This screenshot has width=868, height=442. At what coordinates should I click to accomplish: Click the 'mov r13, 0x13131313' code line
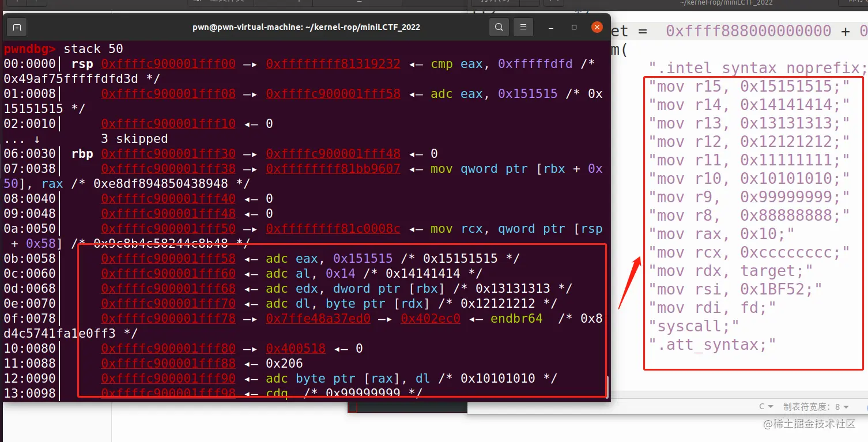coord(749,123)
